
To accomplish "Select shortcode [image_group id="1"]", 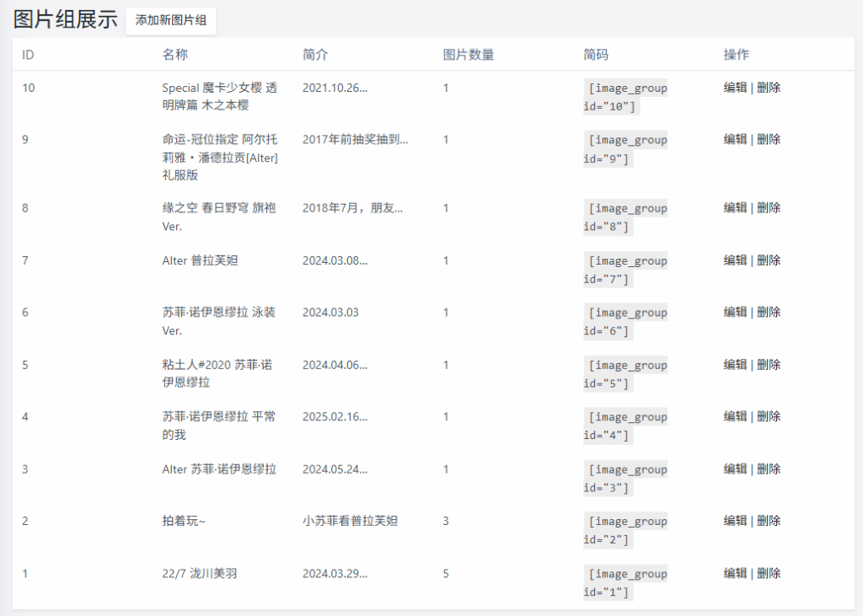I will pos(626,583).
